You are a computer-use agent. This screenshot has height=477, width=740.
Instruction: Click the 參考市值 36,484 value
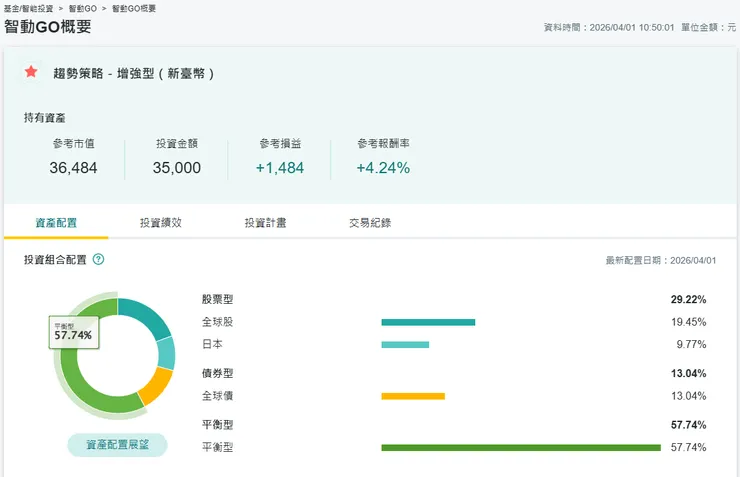pos(73,167)
